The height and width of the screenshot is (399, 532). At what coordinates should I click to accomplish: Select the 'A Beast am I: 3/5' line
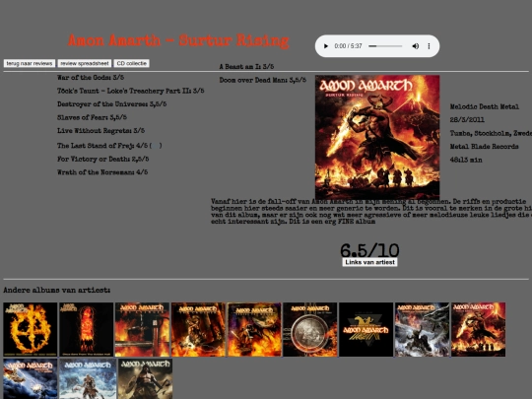tap(246, 67)
